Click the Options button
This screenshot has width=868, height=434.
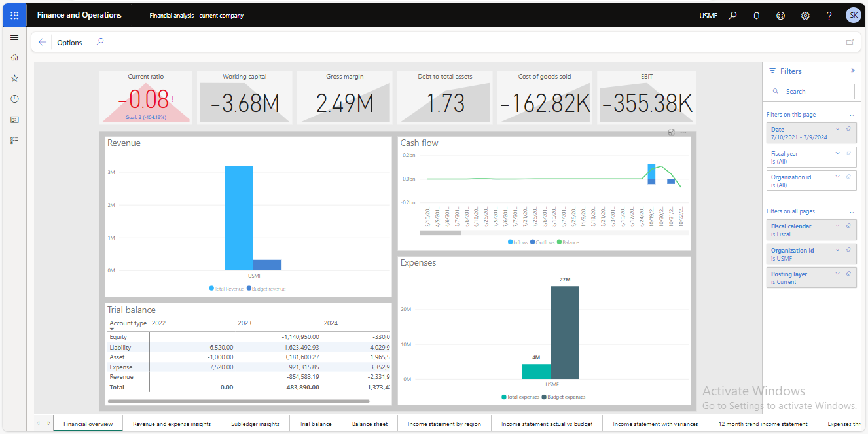point(69,43)
